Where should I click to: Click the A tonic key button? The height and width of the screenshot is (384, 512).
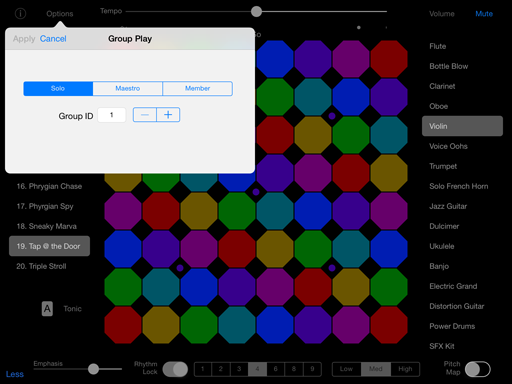click(47, 309)
